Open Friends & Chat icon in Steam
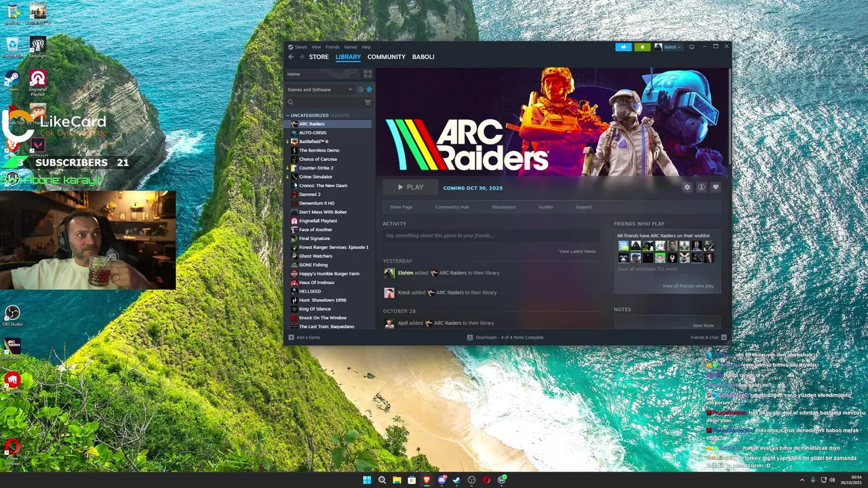The width and height of the screenshot is (868, 488). (724, 337)
